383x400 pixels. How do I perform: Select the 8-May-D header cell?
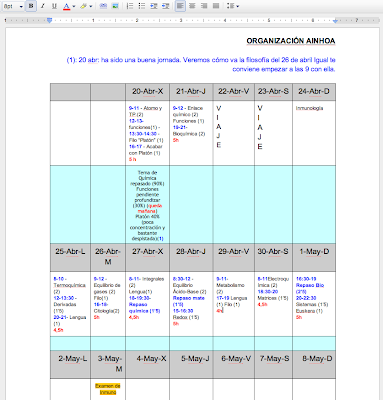pos(314,364)
